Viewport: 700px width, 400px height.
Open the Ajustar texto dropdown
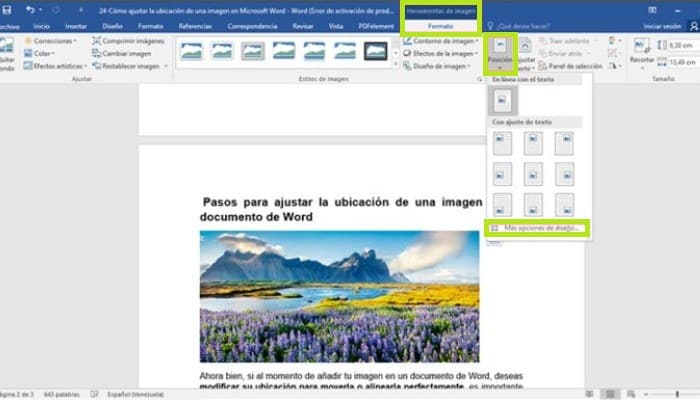[x=526, y=55]
